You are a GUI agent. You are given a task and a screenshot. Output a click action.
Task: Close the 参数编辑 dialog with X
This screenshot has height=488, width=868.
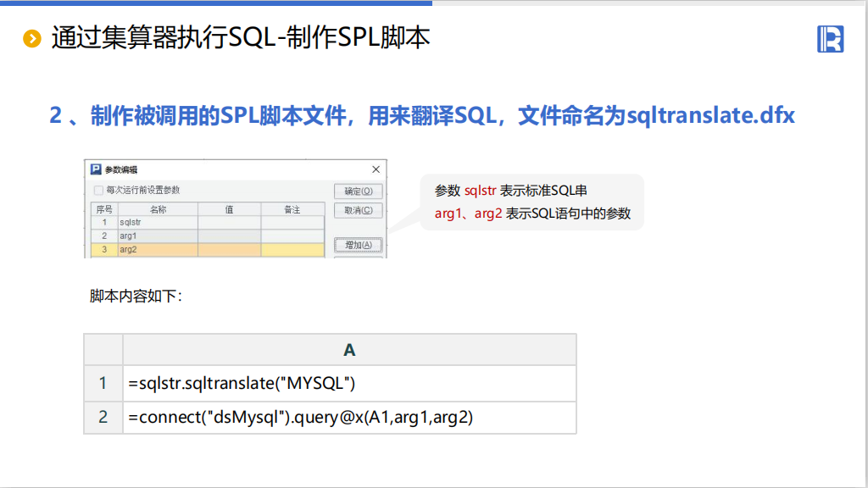(376, 169)
